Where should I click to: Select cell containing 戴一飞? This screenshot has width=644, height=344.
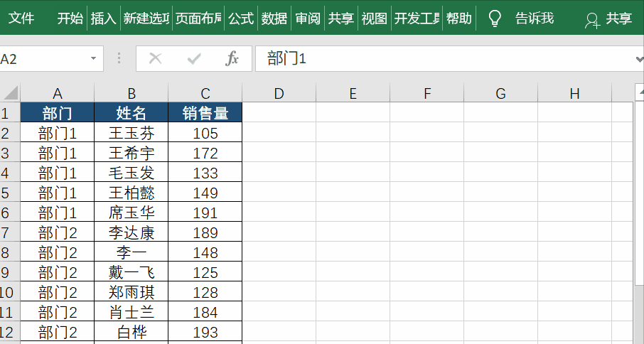(x=132, y=272)
